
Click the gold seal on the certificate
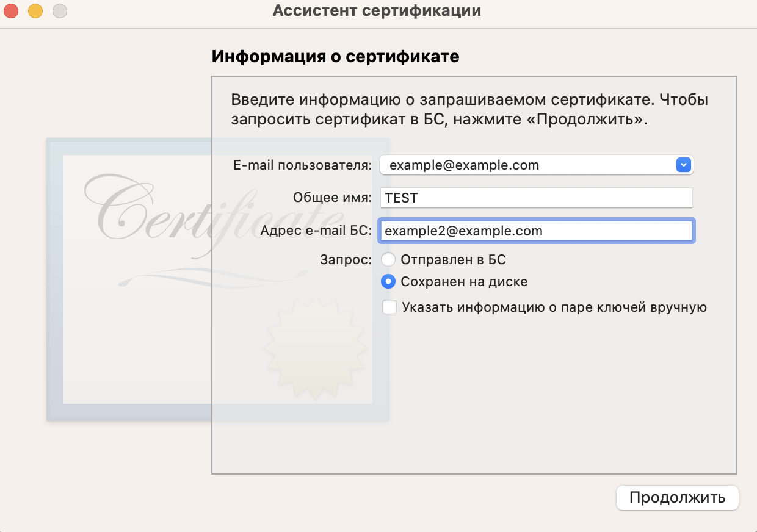(x=315, y=348)
